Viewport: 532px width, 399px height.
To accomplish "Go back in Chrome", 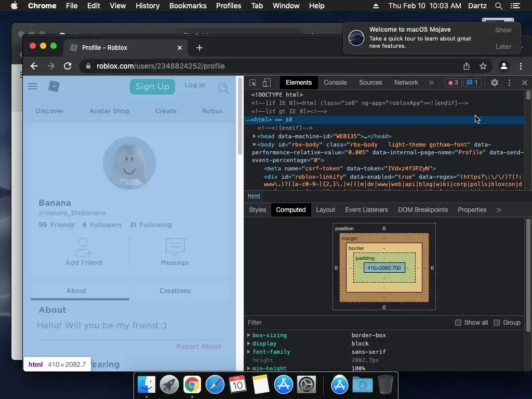I will [x=34, y=66].
